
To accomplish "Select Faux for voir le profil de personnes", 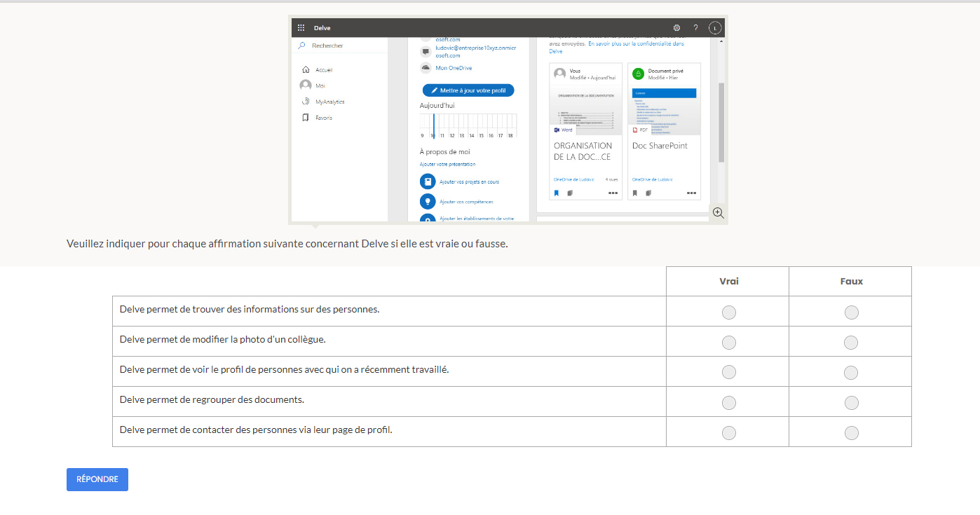I will coord(851,372).
